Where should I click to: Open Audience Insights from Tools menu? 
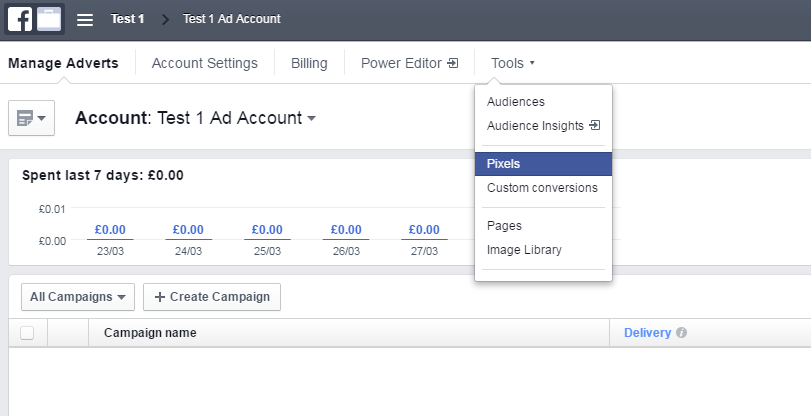click(x=543, y=126)
